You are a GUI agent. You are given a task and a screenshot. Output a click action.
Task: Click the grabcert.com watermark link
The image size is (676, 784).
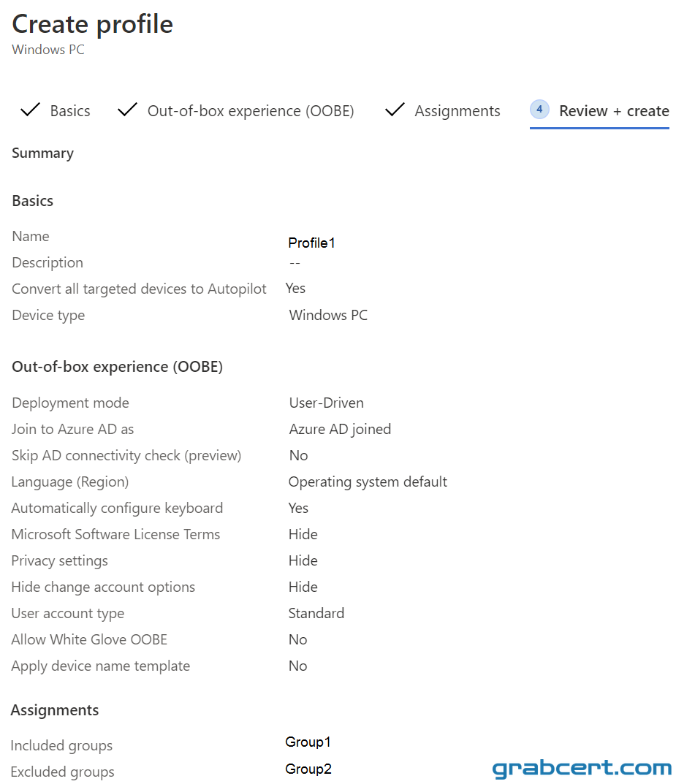[582, 769]
